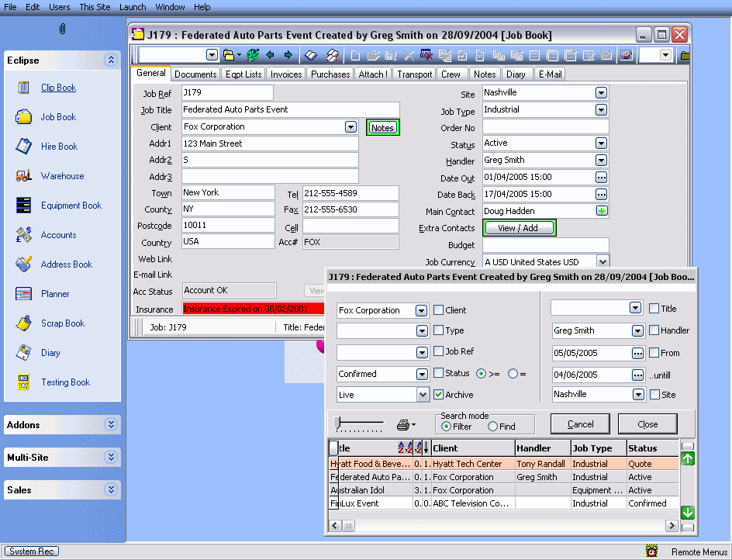
Task: Toggle the Handler filter checkbox
Action: point(654,330)
